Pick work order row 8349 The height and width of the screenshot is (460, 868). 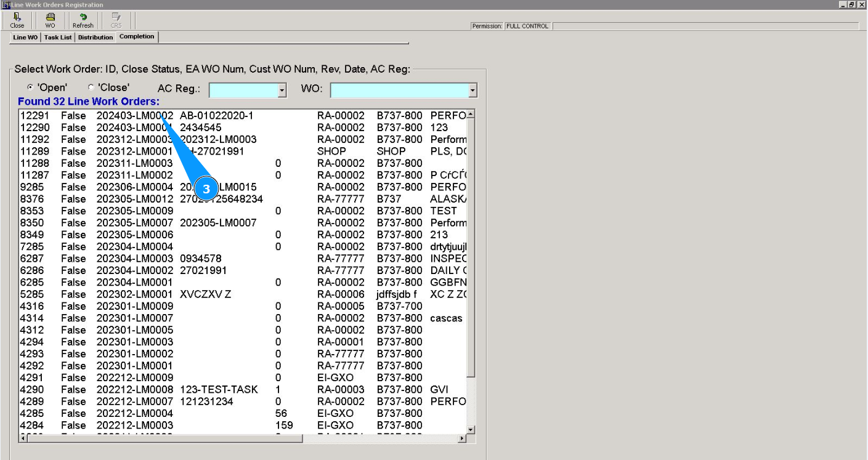pyautogui.click(x=243, y=235)
